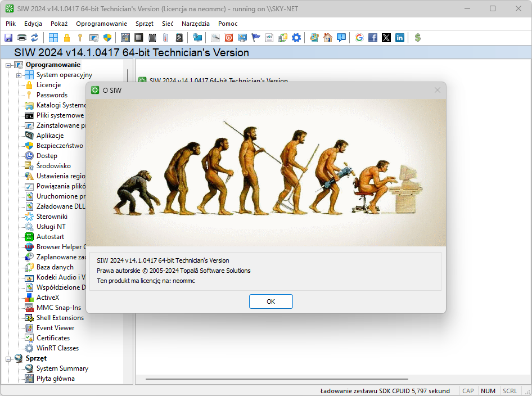Viewport: 532px width, 396px height.
Task: Click the horizontal scrollbar in right pane
Action: click(277, 379)
